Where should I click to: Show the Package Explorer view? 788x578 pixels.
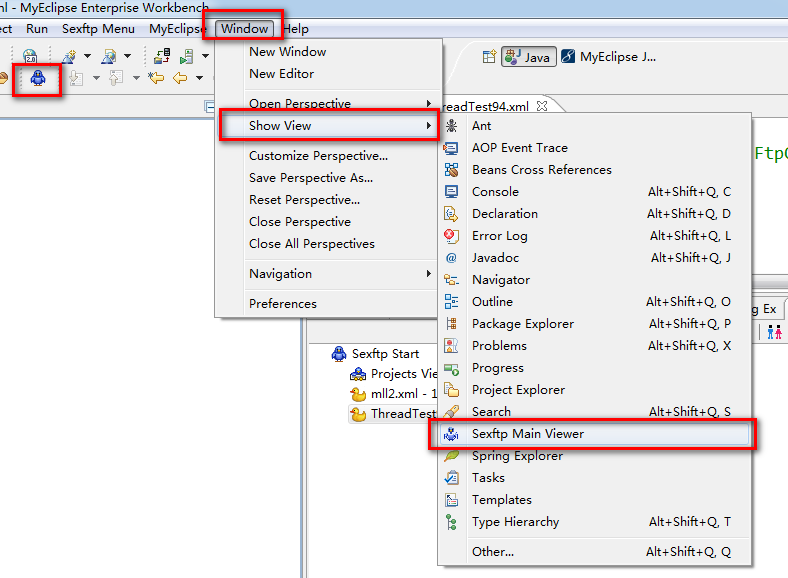point(595,324)
